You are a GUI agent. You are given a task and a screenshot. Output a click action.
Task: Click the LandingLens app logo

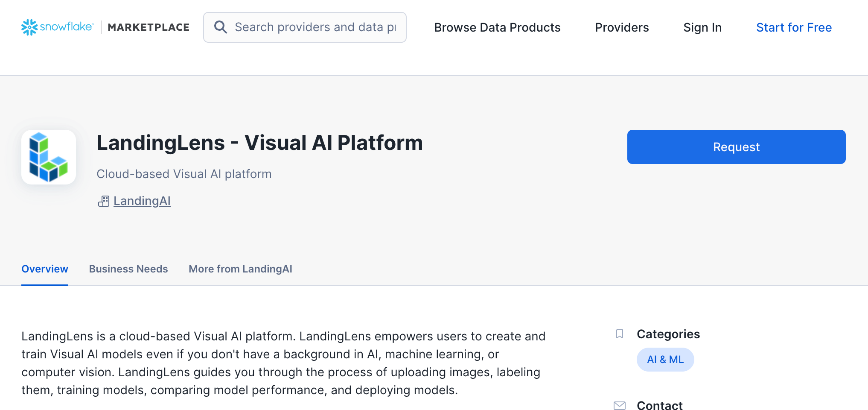pyautogui.click(x=48, y=157)
